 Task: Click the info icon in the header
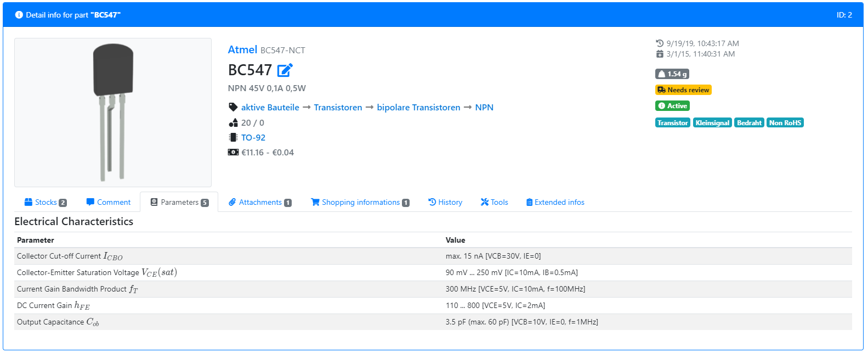pyautogui.click(x=19, y=15)
